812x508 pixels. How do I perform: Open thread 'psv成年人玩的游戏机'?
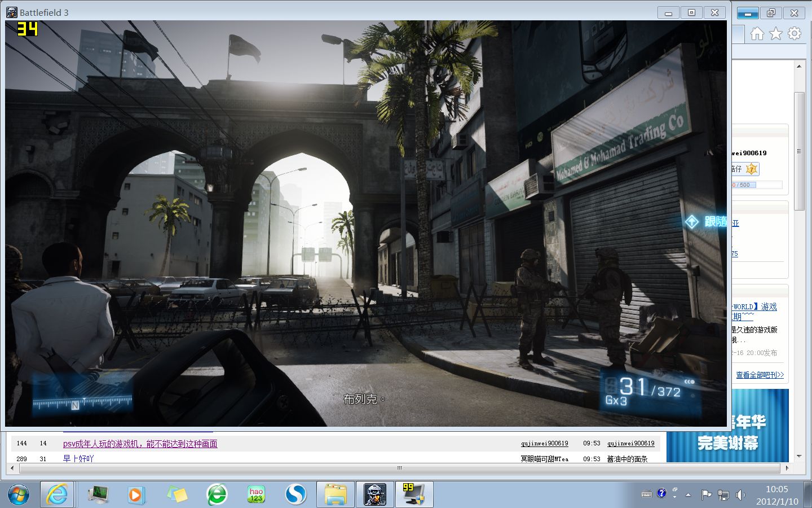(140, 444)
